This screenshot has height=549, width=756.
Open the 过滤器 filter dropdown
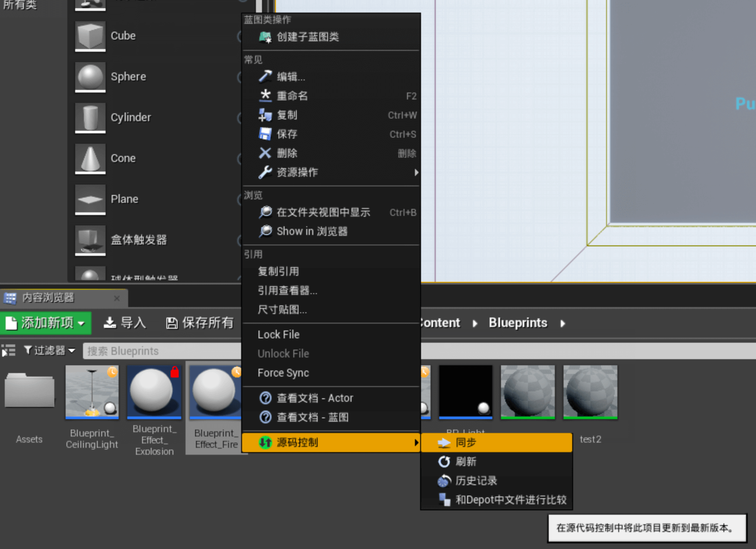click(49, 351)
